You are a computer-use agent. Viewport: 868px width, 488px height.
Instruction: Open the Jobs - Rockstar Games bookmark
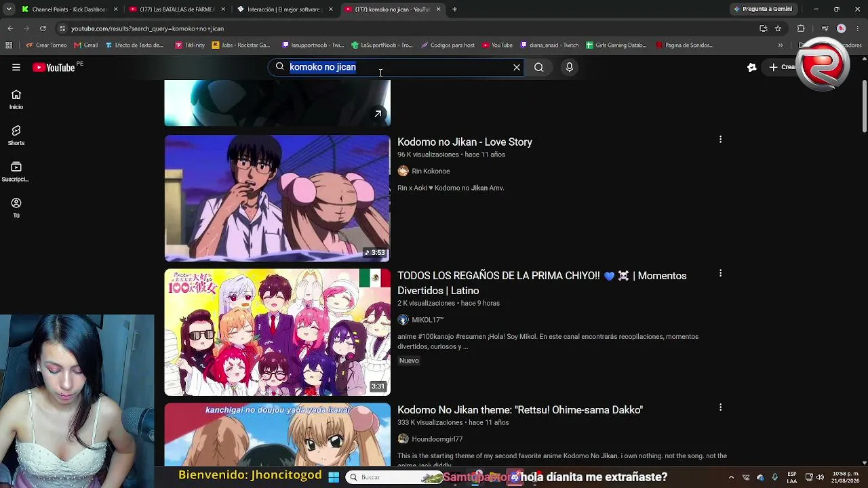pyautogui.click(x=241, y=45)
